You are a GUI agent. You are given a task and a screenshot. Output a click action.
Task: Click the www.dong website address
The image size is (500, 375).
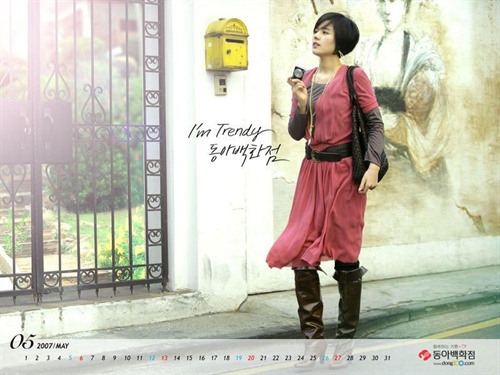click(x=453, y=363)
